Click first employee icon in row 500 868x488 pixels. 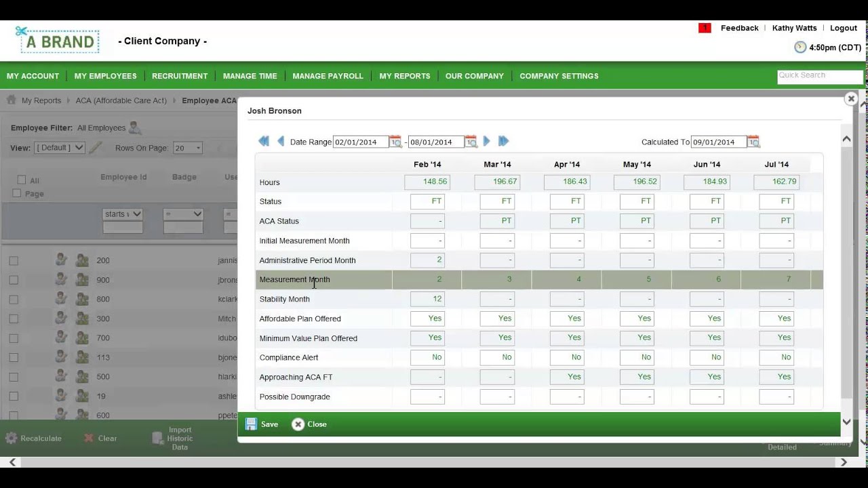click(x=62, y=376)
